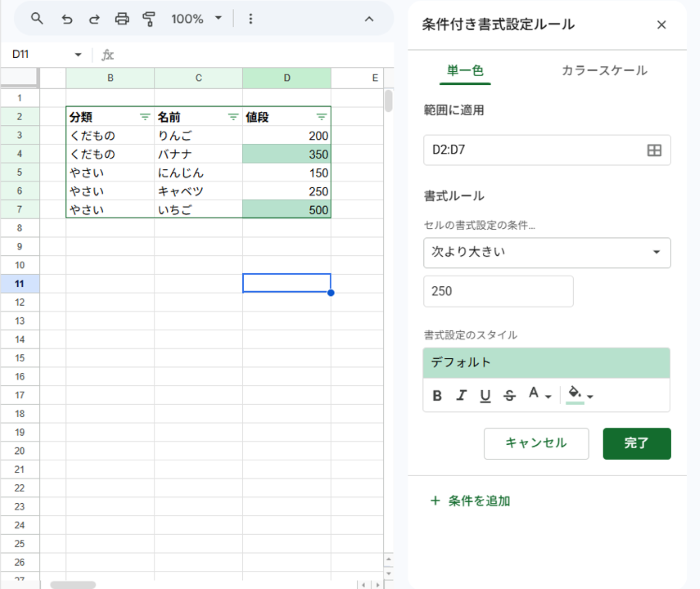
Task: Open the three-dot more options menu
Action: (x=250, y=19)
